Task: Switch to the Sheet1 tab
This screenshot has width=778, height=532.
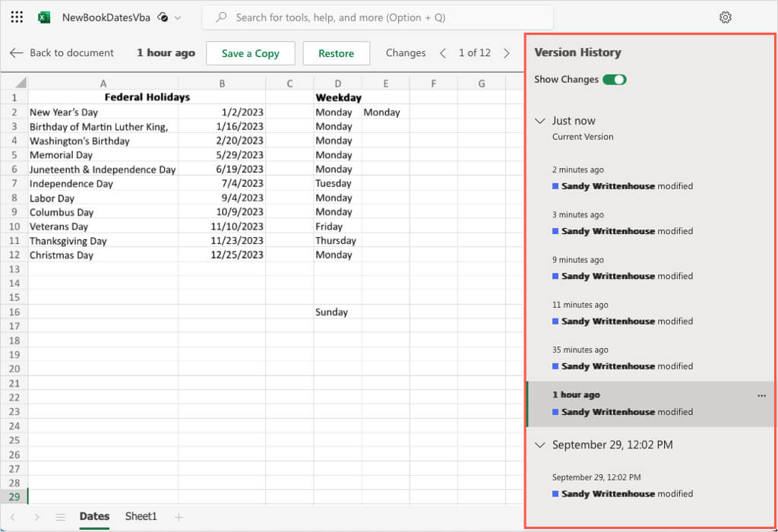Action: click(x=141, y=517)
